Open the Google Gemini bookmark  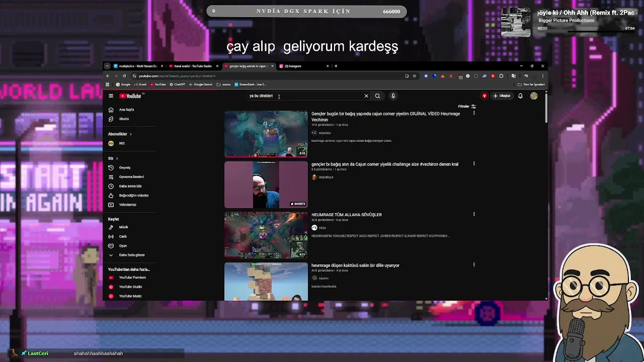pos(201,84)
